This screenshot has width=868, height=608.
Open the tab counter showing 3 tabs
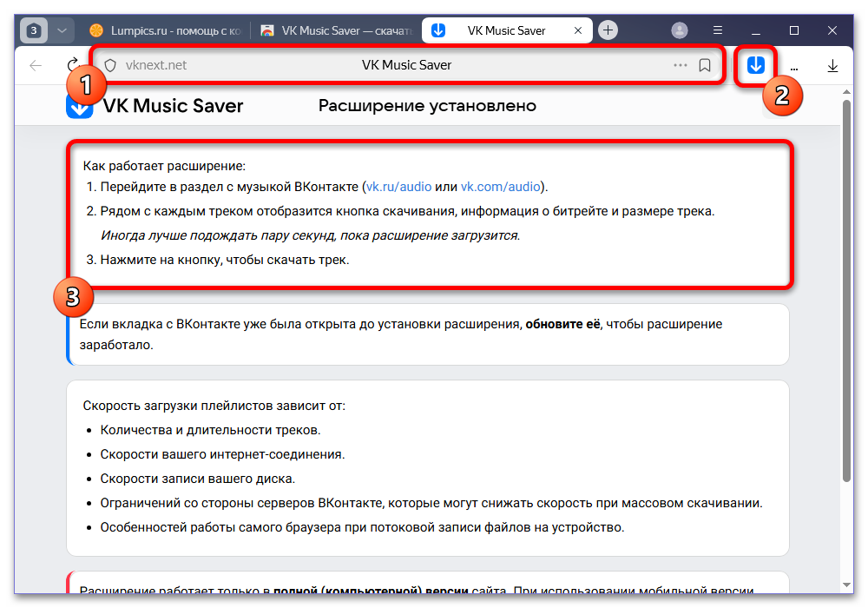coord(34,30)
